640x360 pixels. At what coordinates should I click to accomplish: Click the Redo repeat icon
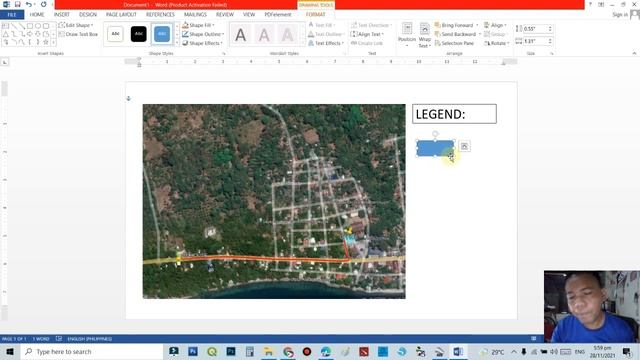click(x=43, y=4)
